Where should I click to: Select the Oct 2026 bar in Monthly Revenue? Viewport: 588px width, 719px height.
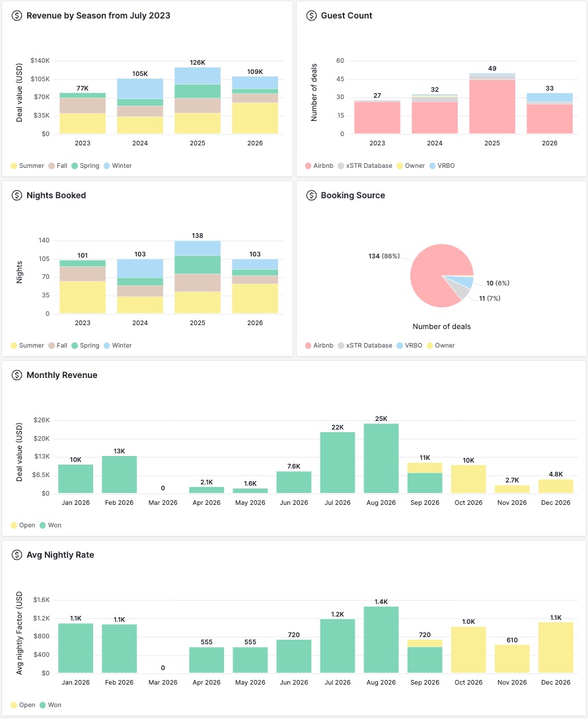point(468,479)
